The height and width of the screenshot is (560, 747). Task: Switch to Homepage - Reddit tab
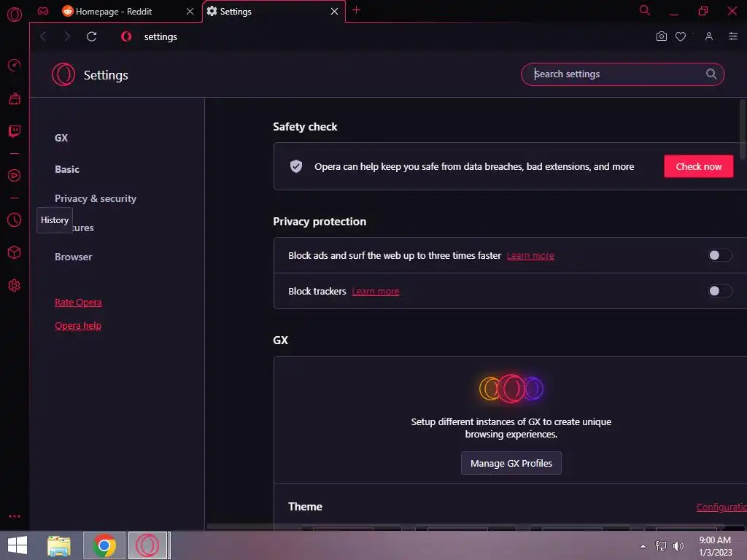114,12
